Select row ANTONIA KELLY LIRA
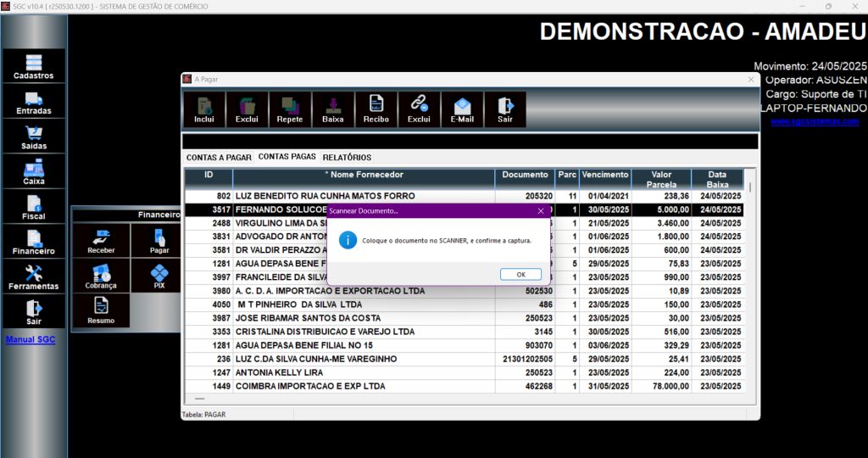Image resolution: width=868 pixels, height=458 pixels. tap(464, 372)
